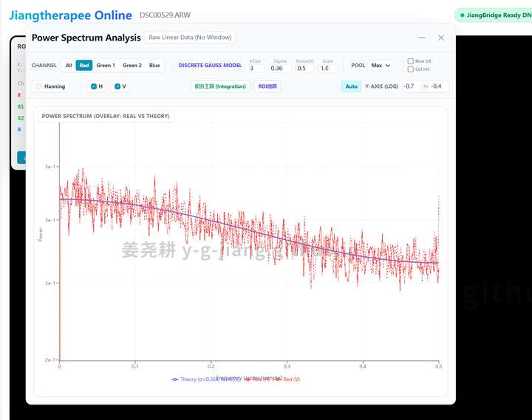Screen dimensions: 532x420
Task: Enable Row Int. checkbox
Action: tap(411, 61)
